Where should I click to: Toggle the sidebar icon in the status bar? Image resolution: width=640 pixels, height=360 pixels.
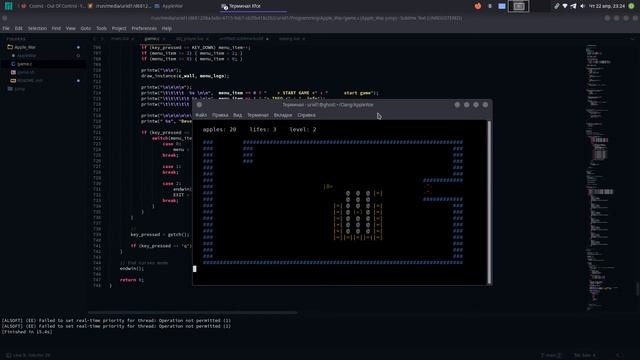(9, 355)
